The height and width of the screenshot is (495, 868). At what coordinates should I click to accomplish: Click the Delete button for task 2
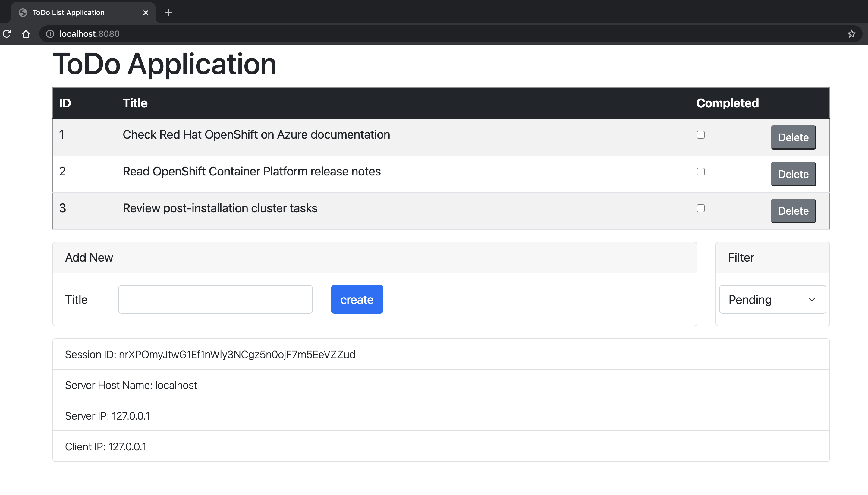point(793,174)
